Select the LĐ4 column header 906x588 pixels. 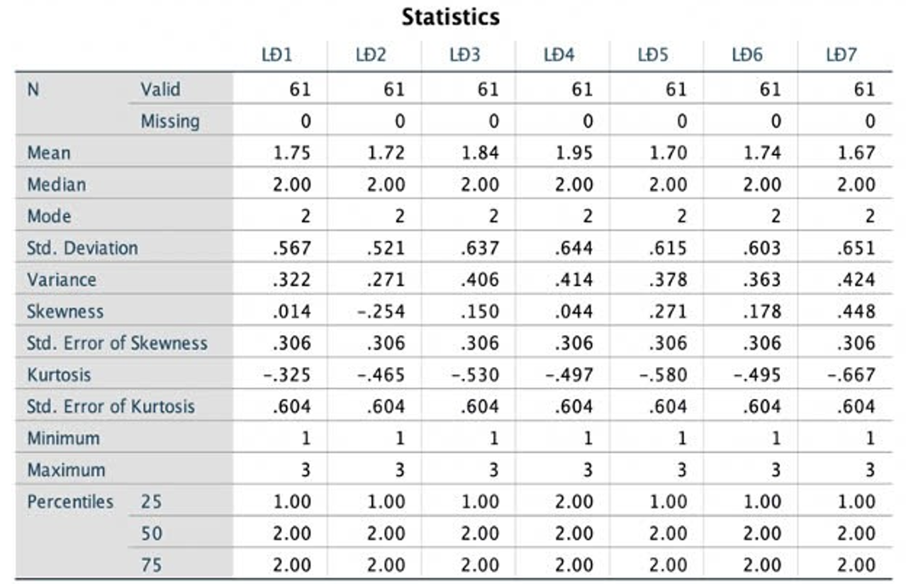coord(559,55)
